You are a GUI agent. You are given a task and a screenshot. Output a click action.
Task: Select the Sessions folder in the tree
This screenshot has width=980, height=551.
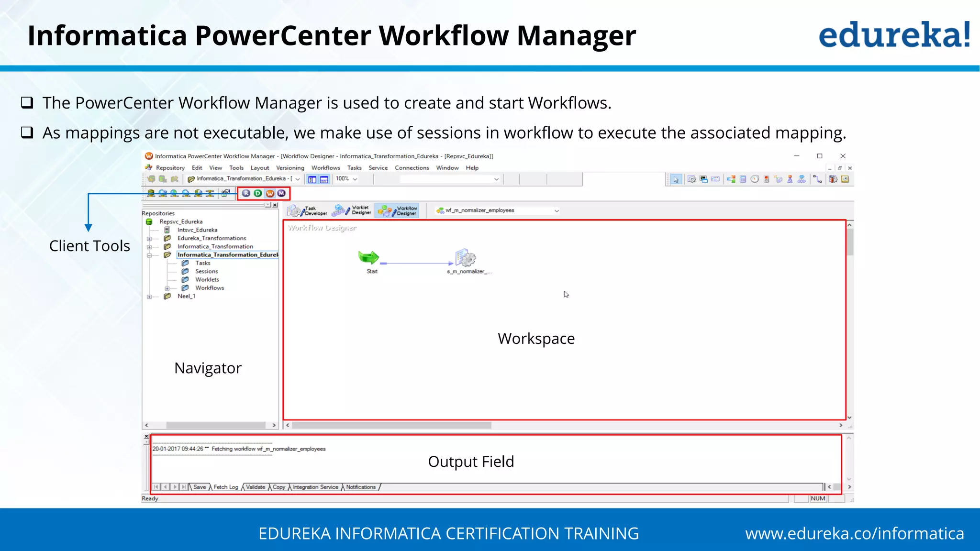(x=206, y=271)
